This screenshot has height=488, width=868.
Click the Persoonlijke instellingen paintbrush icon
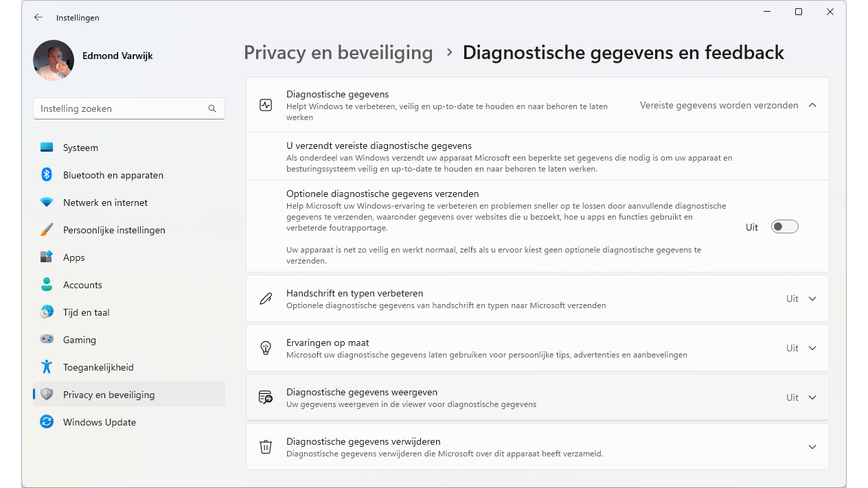[47, 230]
